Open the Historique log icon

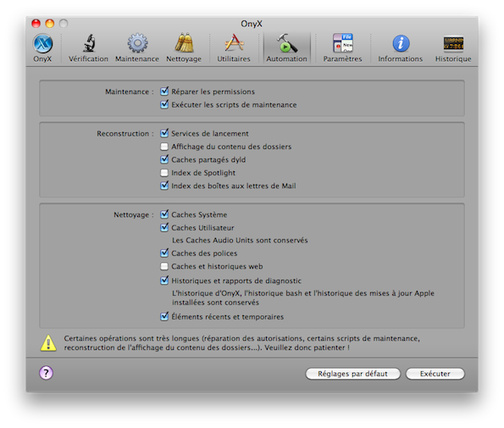[x=453, y=43]
